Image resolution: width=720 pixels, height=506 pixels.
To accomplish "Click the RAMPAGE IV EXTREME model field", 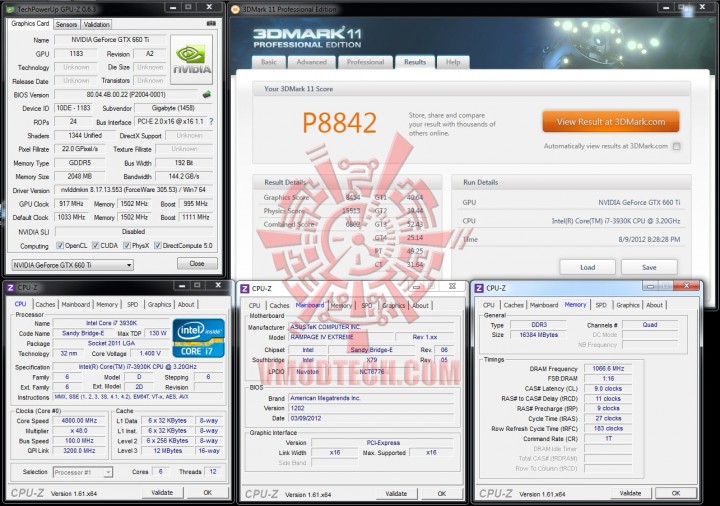I will (341, 337).
